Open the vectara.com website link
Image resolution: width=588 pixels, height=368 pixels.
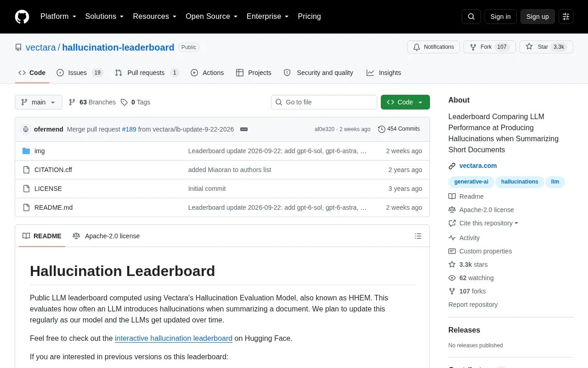478,166
